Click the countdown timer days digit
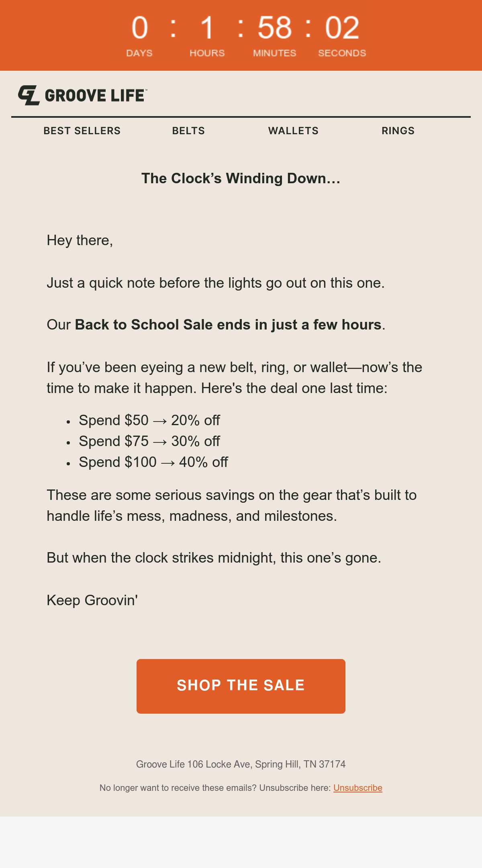The height and width of the screenshot is (868, 482). click(x=140, y=28)
